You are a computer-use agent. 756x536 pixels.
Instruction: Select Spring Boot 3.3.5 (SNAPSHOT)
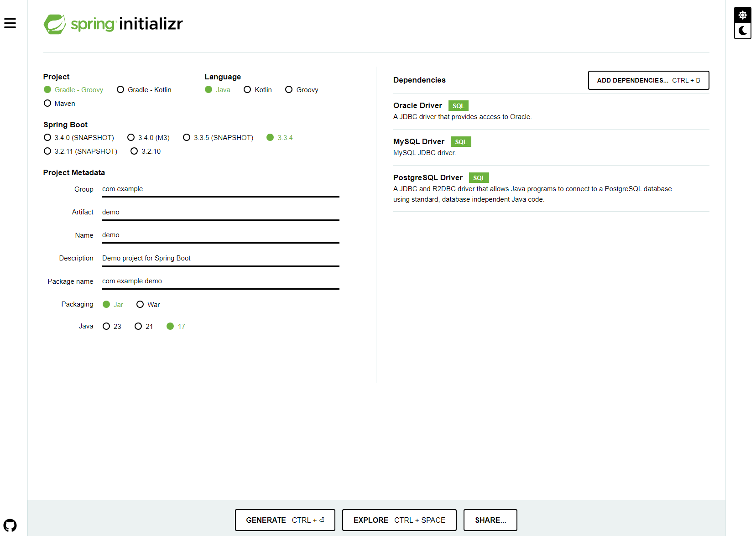pos(218,138)
